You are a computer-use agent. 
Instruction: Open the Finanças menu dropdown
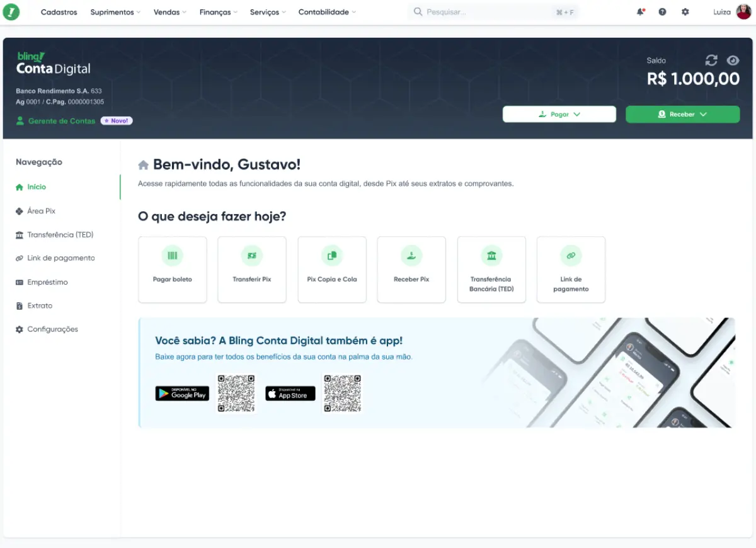[219, 12]
